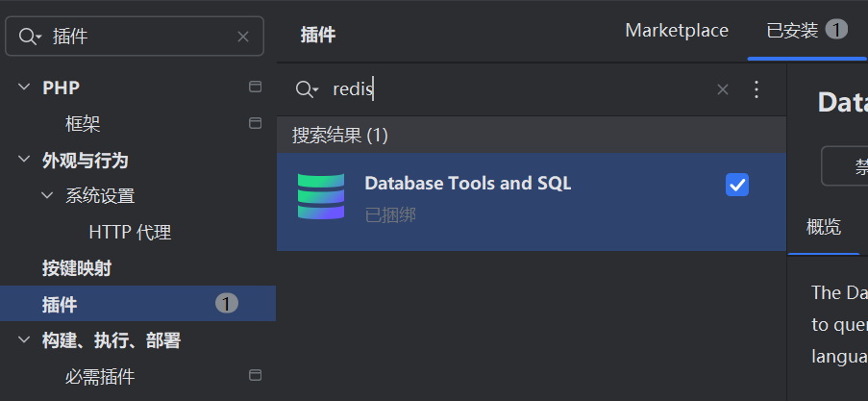The height and width of the screenshot is (401, 868).
Task: Collapse the PHP settings group
Action: (x=24, y=88)
